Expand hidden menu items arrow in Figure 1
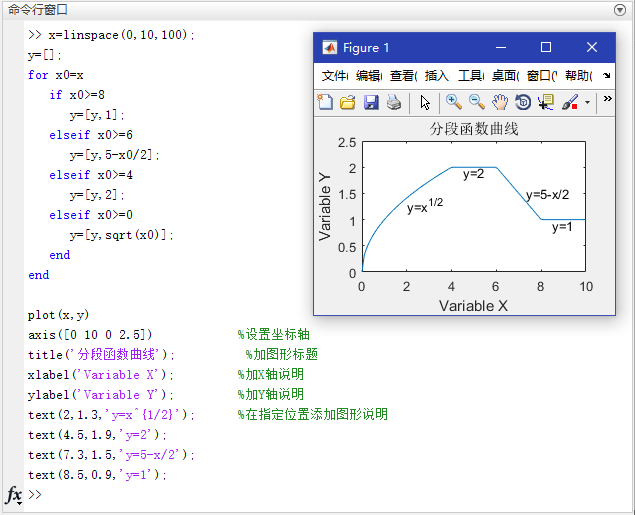This screenshot has width=635, height=515. [606, 75]
